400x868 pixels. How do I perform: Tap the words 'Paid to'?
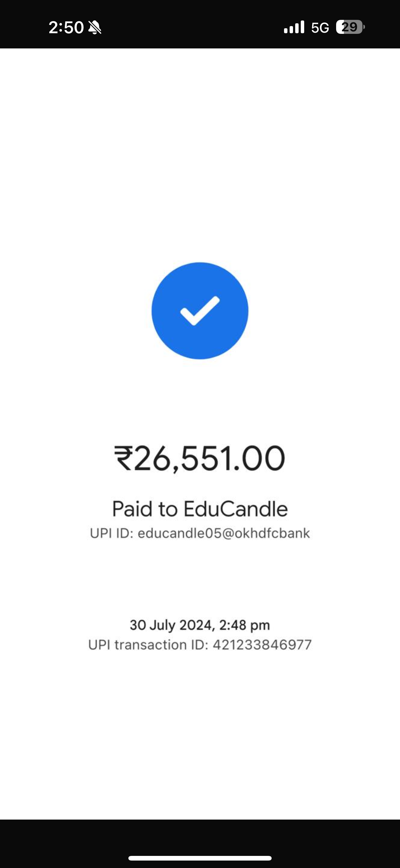point(145,509)
